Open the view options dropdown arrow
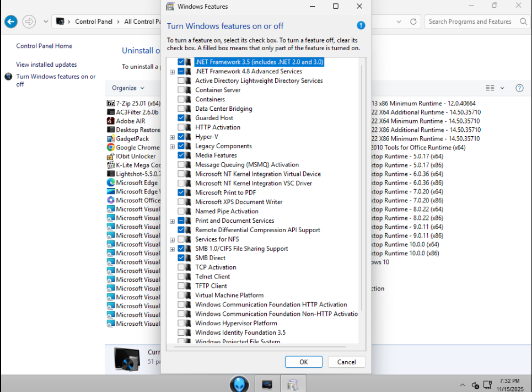 pyautogui.click(x=502, y=88)
